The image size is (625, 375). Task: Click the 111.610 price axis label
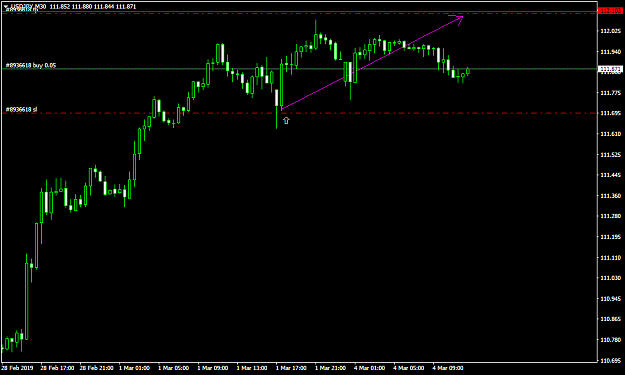[x=610, y=134]
